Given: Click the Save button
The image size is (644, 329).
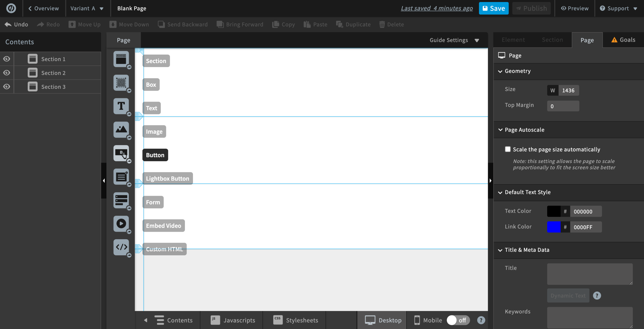Looking at the screenshot, I should point(494,8).
